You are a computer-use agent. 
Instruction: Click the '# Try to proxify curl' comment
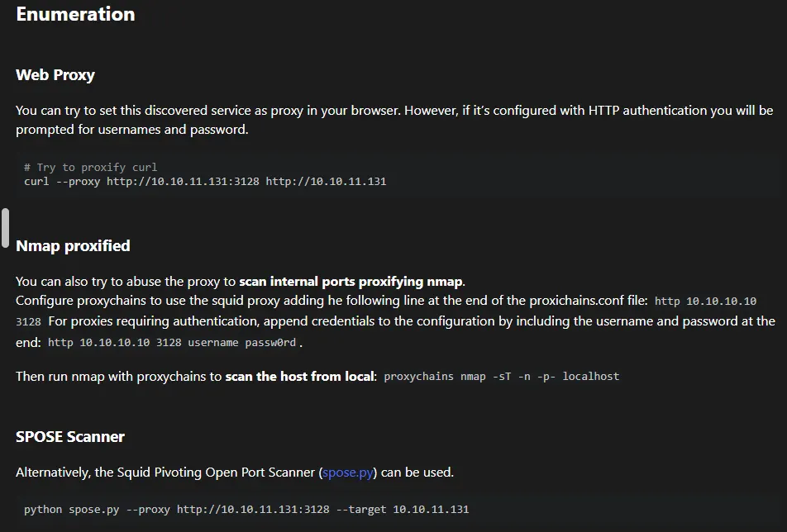(90, 167)
